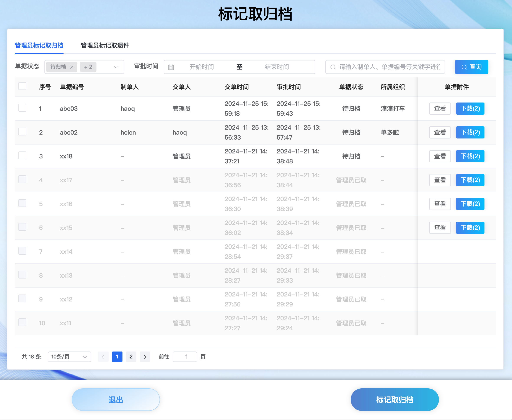Remove the 待归档 status filter tag
The width and height of the screenshot is (512, 420).
pos(72,67)
